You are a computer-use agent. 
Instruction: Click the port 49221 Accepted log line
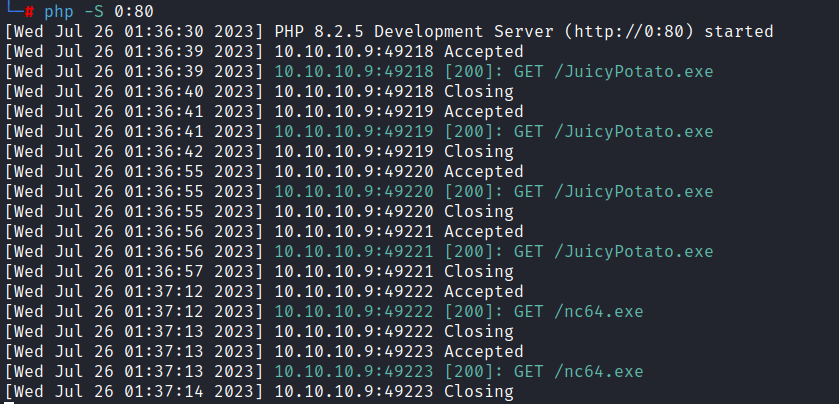tap(398, 231)
